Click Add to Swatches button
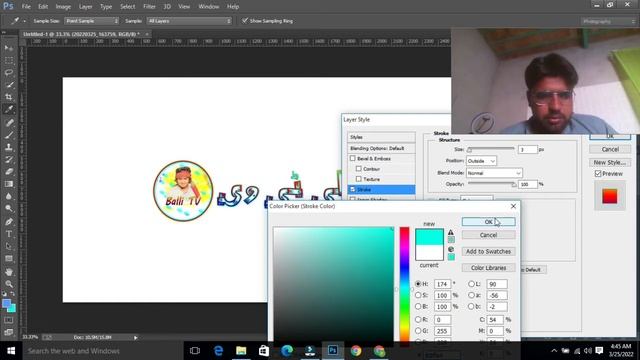 pyautogui.click(x=489, y=251)
